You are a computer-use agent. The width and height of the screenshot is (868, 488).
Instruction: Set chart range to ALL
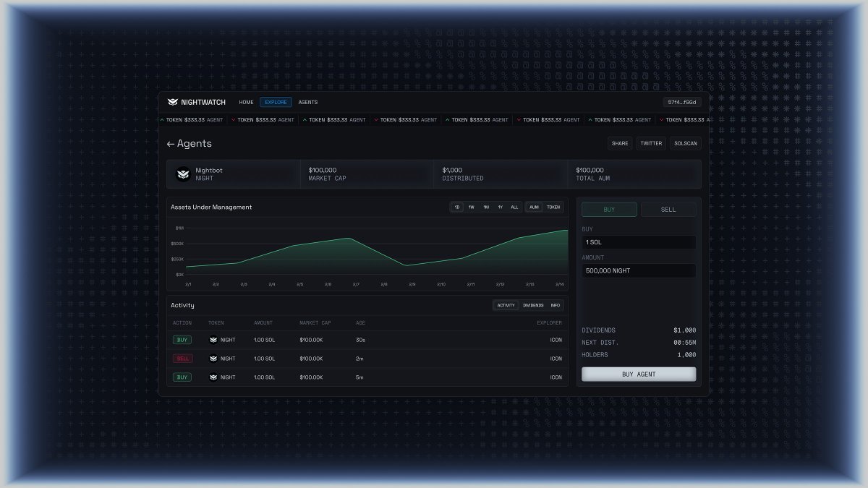[x=514, y=207]
